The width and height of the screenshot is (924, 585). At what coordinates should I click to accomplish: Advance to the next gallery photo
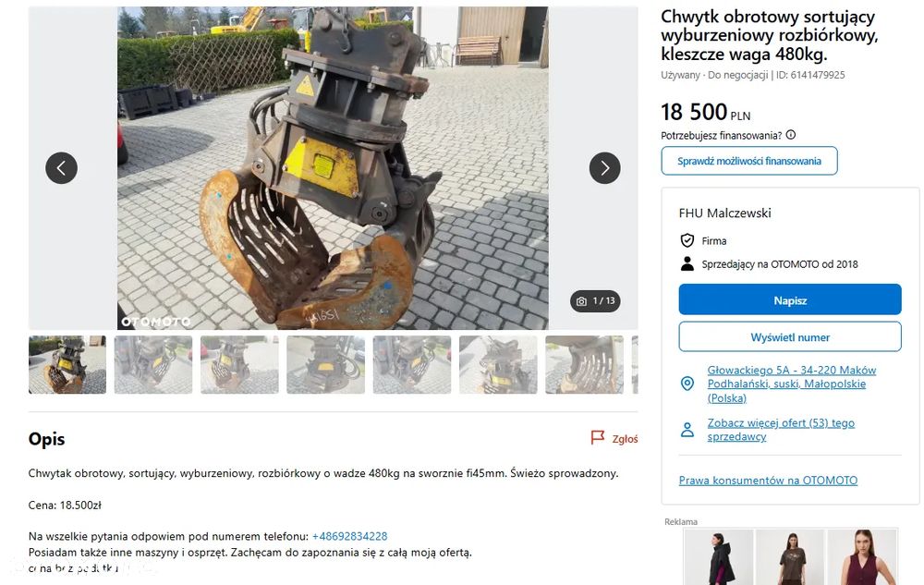(x=604, y=168)
